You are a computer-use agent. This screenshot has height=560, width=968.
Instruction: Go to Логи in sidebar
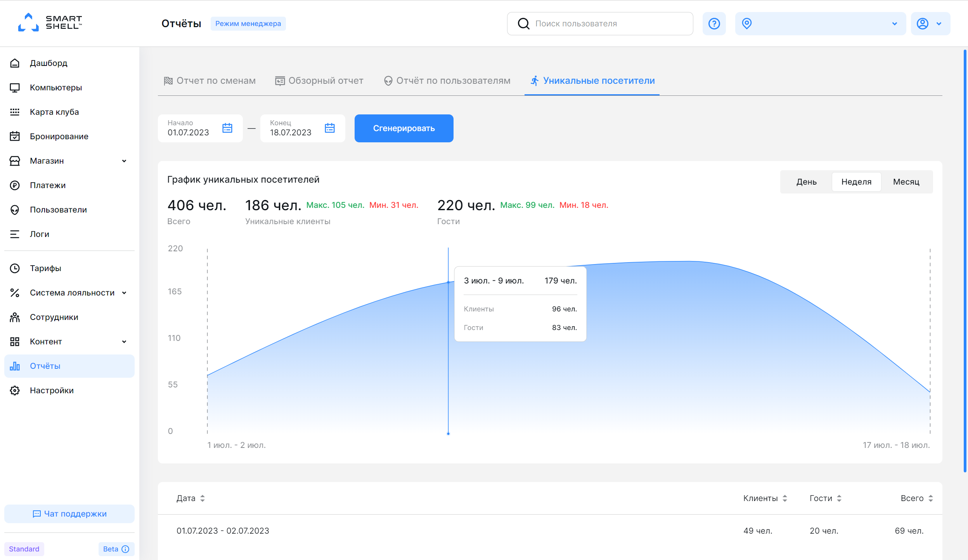tap(40, 234)
